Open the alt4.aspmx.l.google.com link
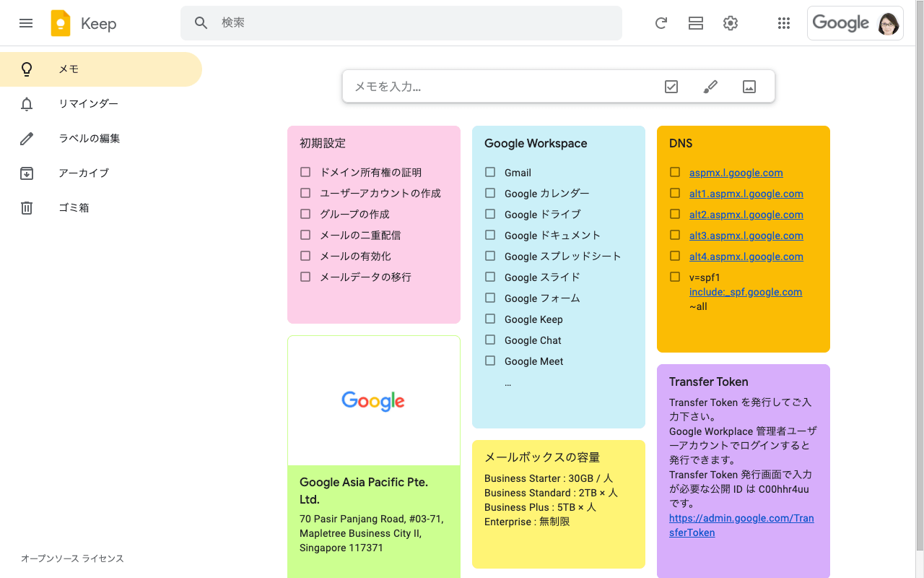 (x=746, y=256)
